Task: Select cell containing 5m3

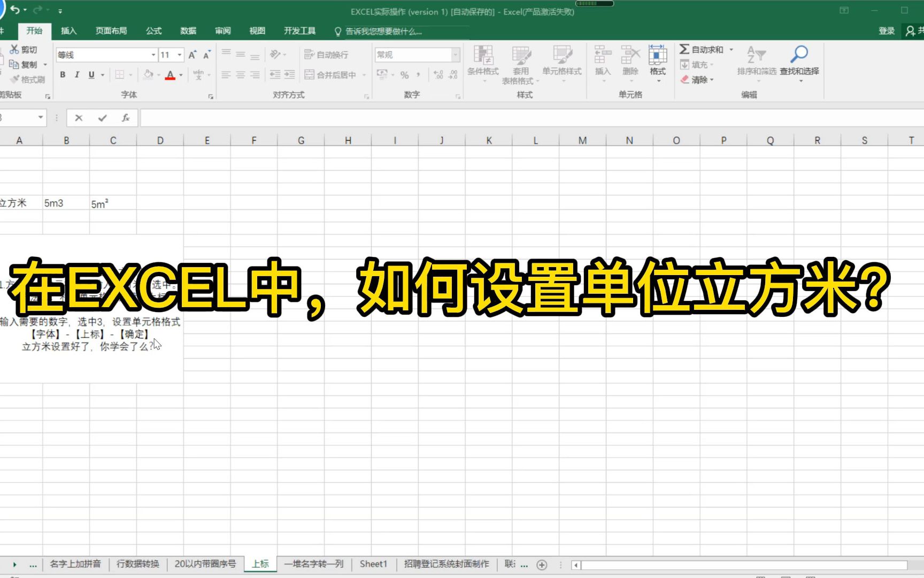Action: tap(66, 203)
